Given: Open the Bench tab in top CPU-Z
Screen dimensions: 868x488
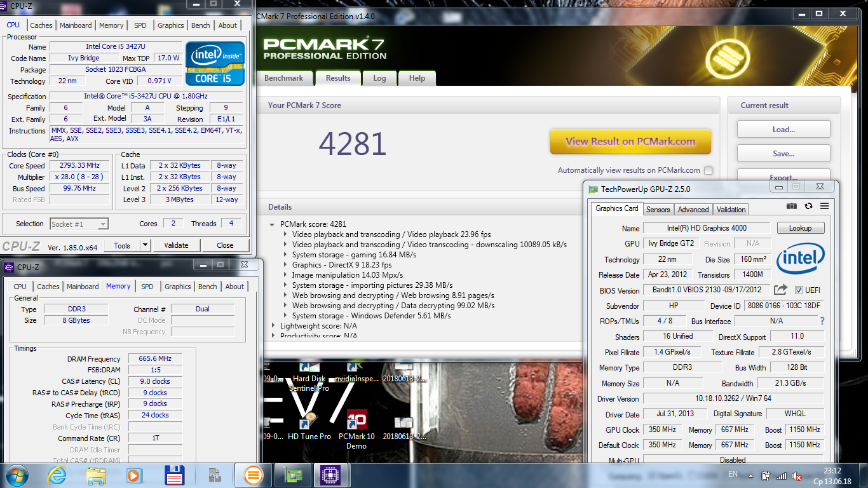Looking at the screenshot, I should tap(201, 25).
